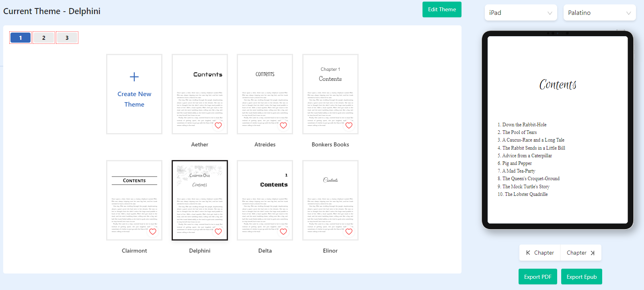644x290 pixels.
Task: Select the Delphini theme thumbnail
Action: coord(200,200)
